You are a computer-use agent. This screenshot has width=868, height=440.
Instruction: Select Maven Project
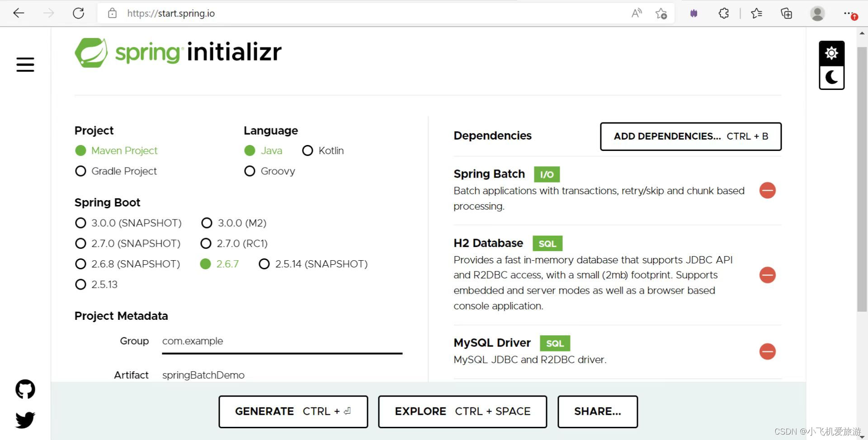click(116, 150)
